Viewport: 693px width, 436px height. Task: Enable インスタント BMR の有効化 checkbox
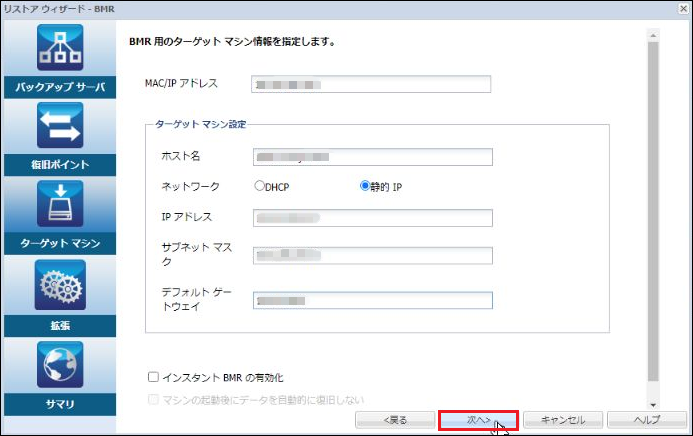(153, 377)
